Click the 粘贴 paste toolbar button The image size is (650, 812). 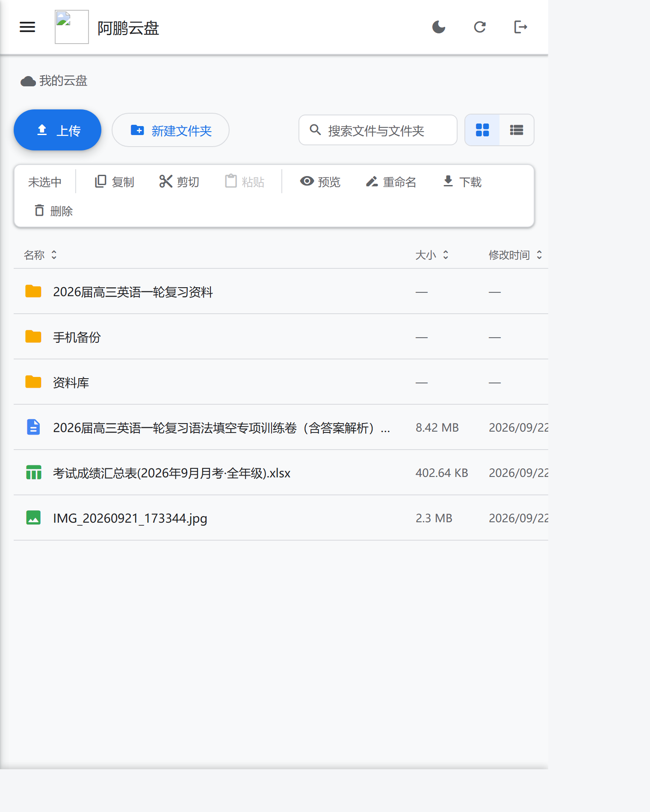[x=245, y=182]
